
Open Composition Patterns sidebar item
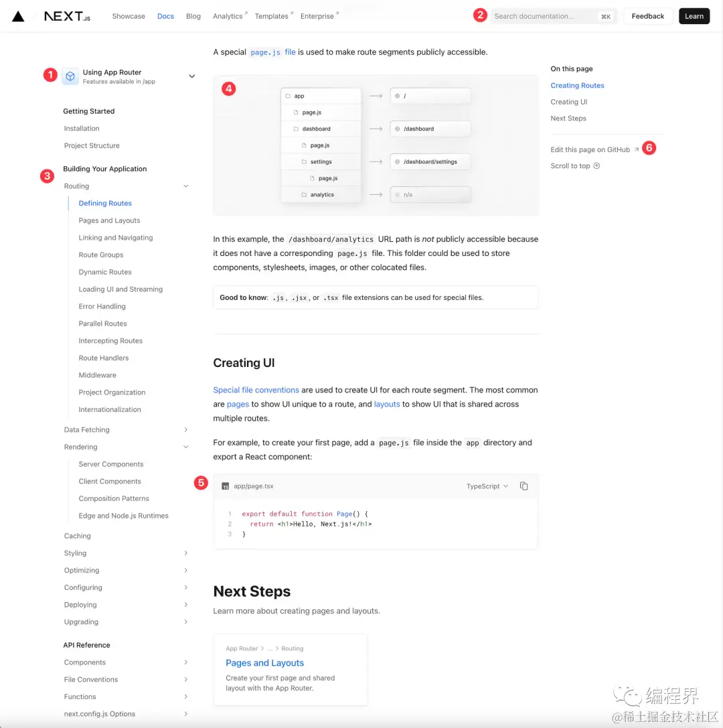coord(114,499)
